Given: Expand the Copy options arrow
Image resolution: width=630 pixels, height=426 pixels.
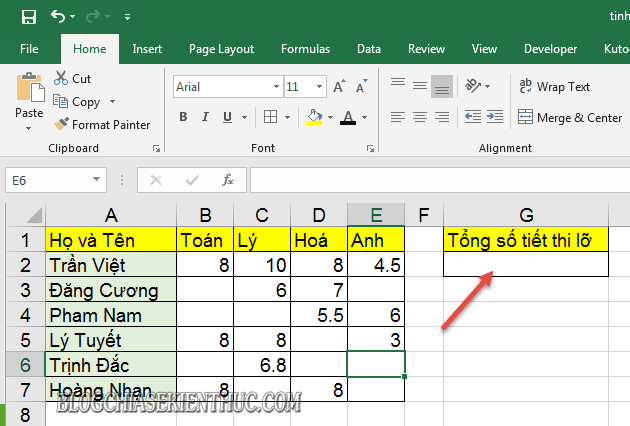Looking at the screenshot, I should [x=112, y=101].
